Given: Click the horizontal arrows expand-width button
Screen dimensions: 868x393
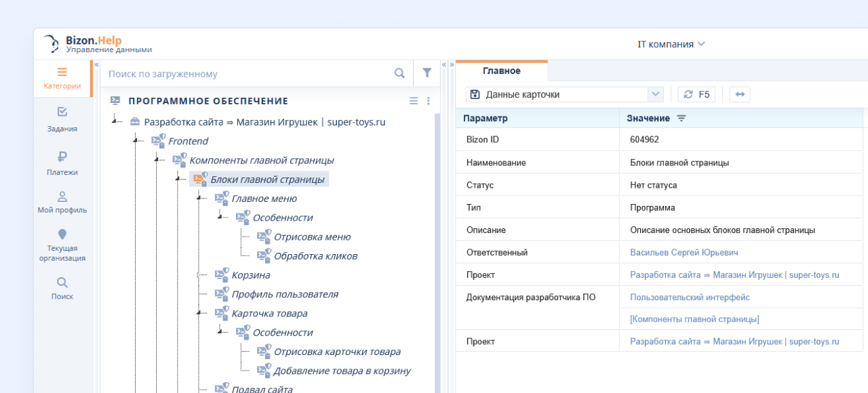Looking at the screenshot, I should (740, 94).
